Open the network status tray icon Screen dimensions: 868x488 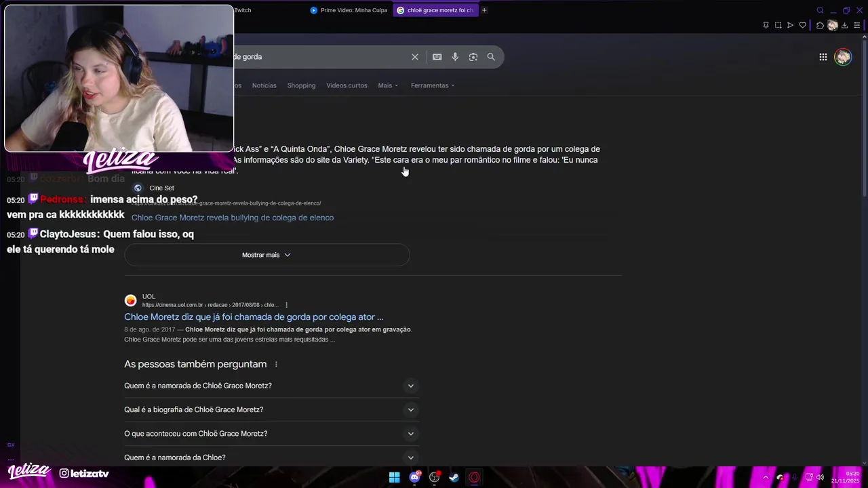(x=808, y=477)
